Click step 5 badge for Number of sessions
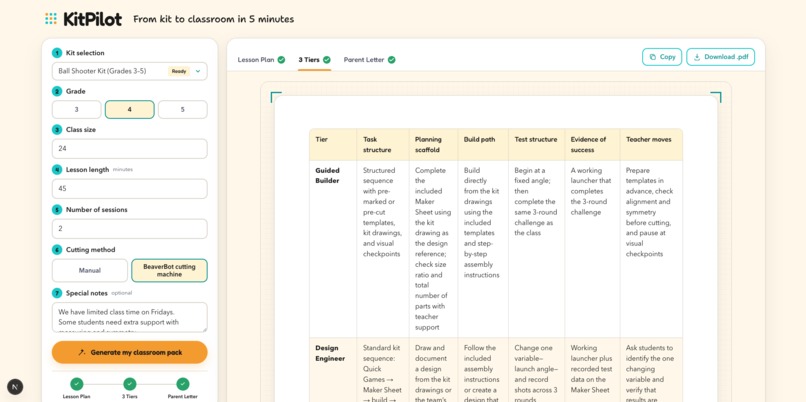The image size is (806, 402). [57, 210]
